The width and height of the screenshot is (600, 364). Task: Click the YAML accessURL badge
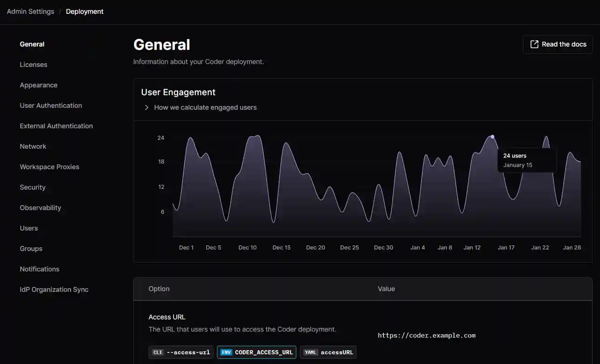click(328, 352)
